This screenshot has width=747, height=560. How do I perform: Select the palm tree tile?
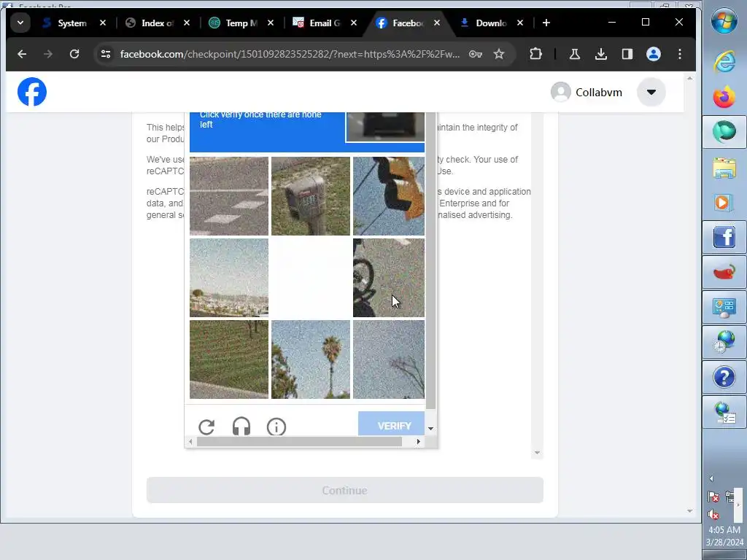tap(311, 359)
